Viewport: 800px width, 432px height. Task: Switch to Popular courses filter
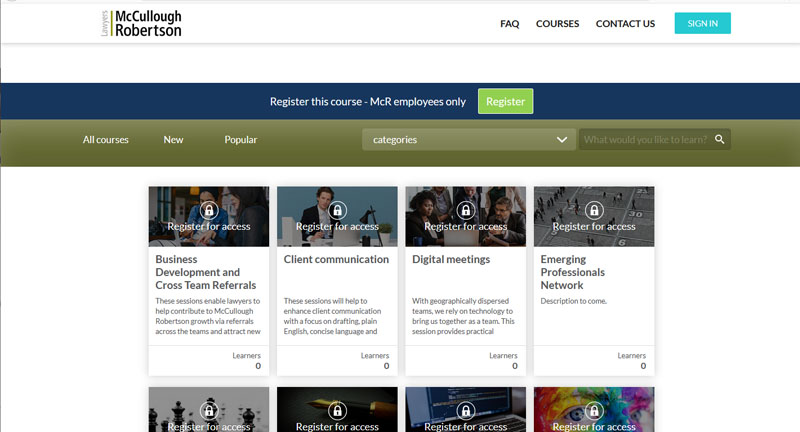[240, 140]
